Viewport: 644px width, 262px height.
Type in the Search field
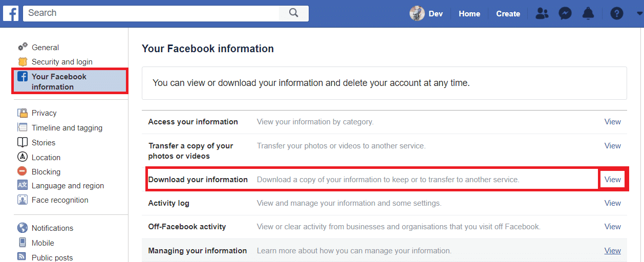151,13
